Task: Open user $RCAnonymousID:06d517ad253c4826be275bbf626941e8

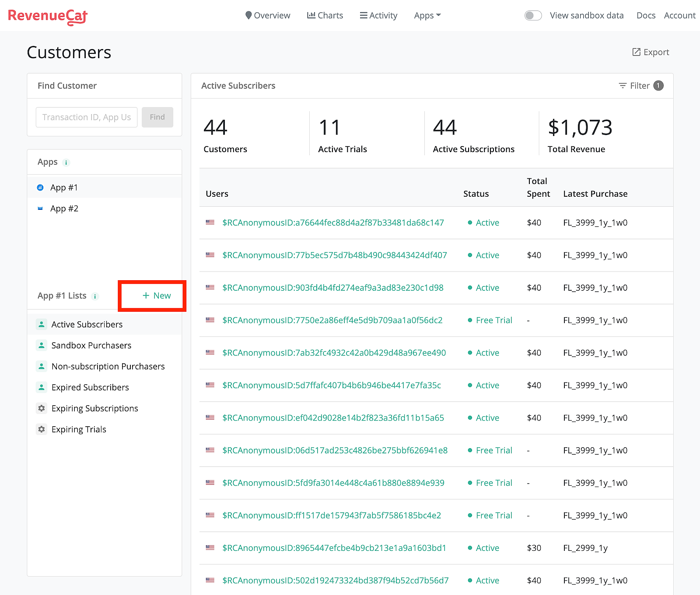Action: 335,450
